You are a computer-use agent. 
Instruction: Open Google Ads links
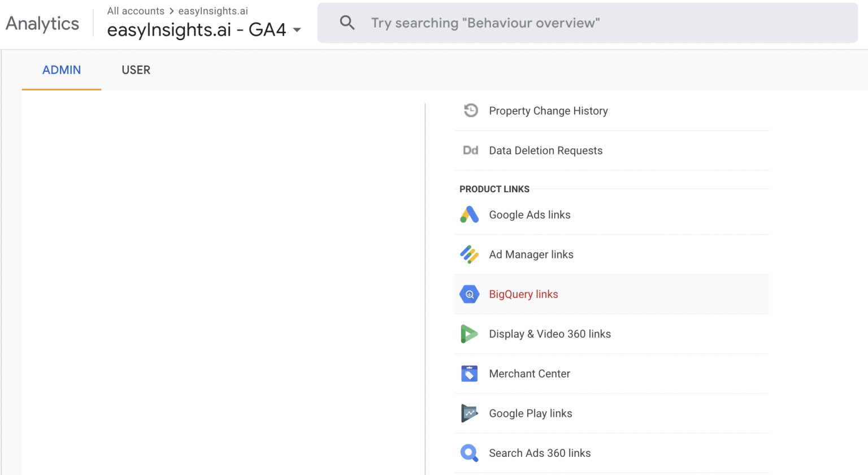click(530, 215)
